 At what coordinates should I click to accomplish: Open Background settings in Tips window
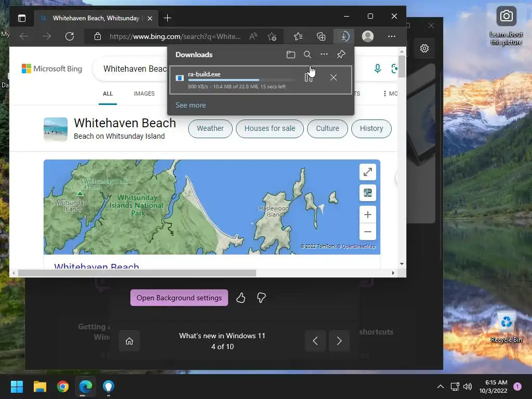click(179, 298)
